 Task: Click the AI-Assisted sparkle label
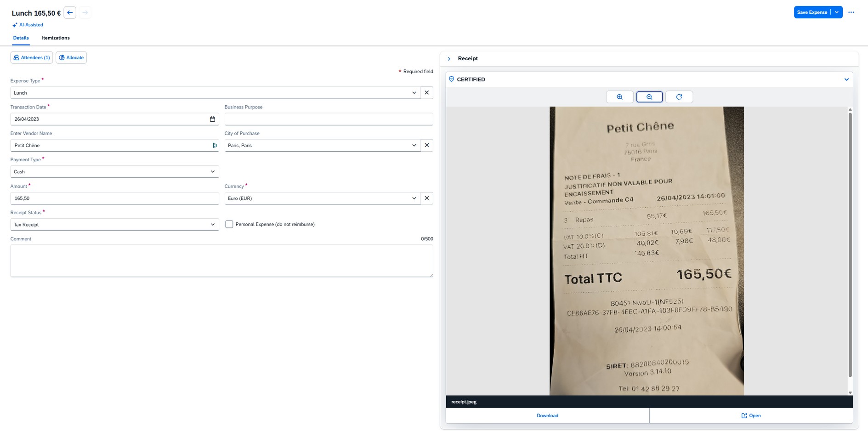coord(28,25)
